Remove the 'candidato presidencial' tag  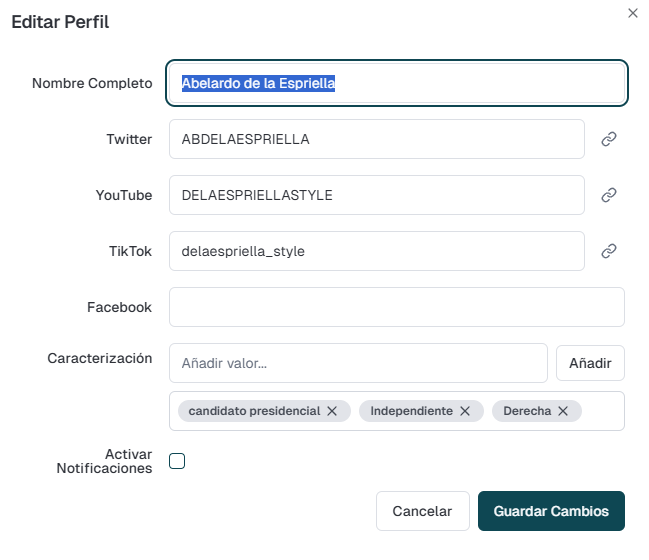[332, 411]
